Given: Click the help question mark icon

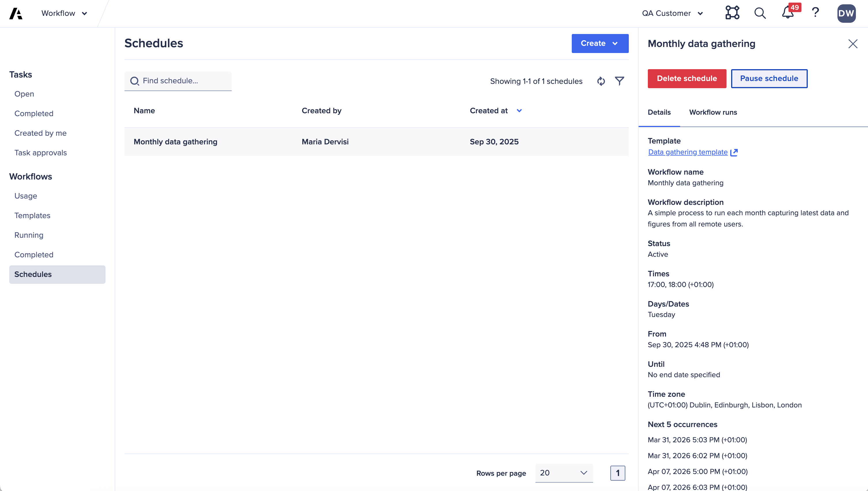Looking at the screenshot, I should click(x=815, y=13).
